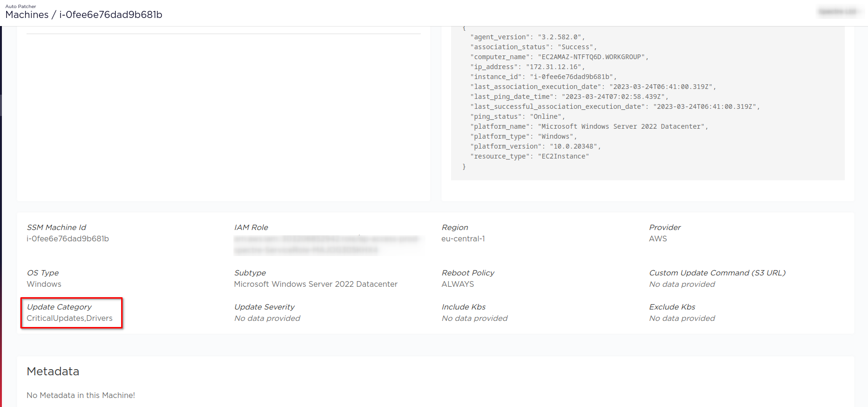Click the platform_name JSON line

pyautogui.click(x=589, y=126)
